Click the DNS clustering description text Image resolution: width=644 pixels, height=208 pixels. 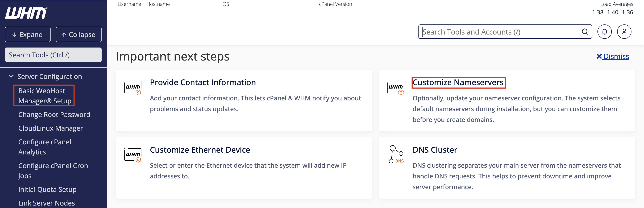[517, 176]
